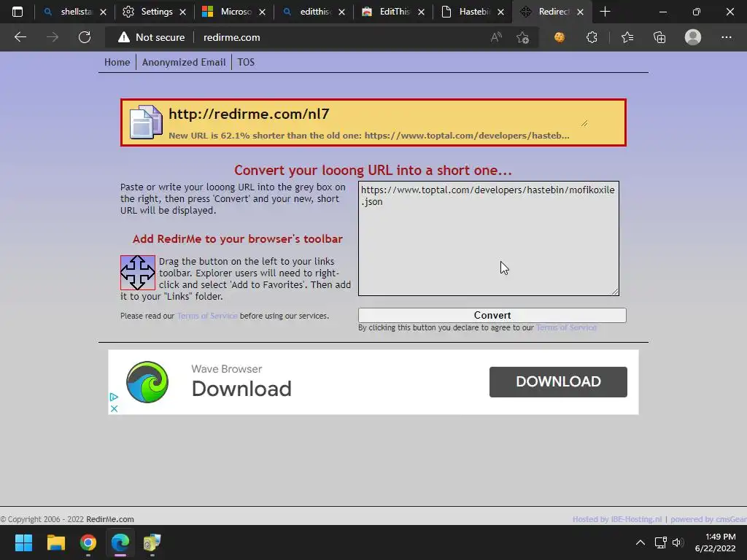Open a new browser tab
Image resolution: width=747 pixels, height=560 pixels.
(x=605, y=12)
